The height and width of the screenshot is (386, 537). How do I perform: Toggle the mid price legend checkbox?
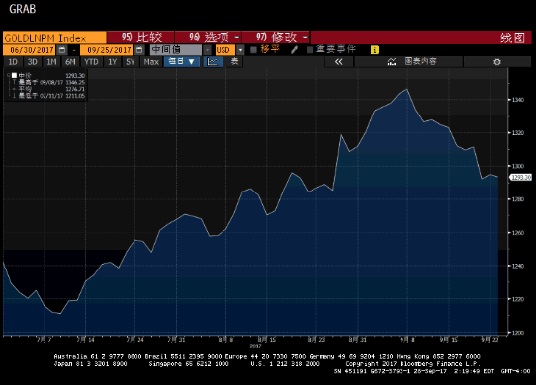pos(14,75)
